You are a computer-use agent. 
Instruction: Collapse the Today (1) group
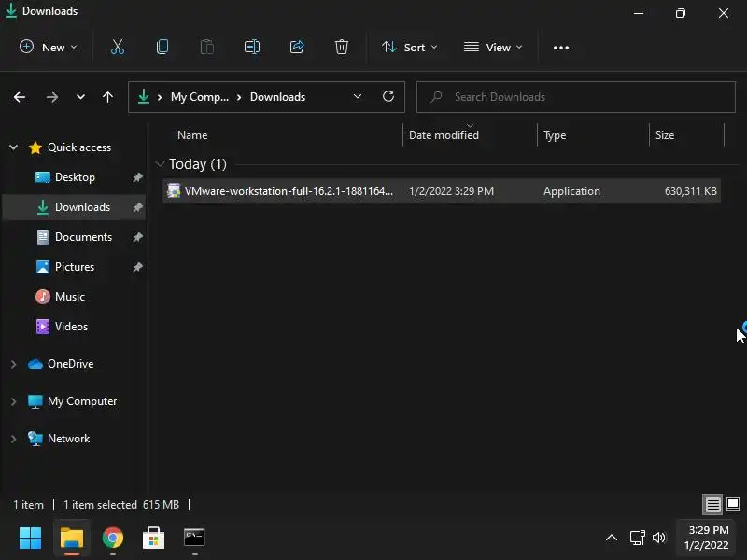point(160,164)
